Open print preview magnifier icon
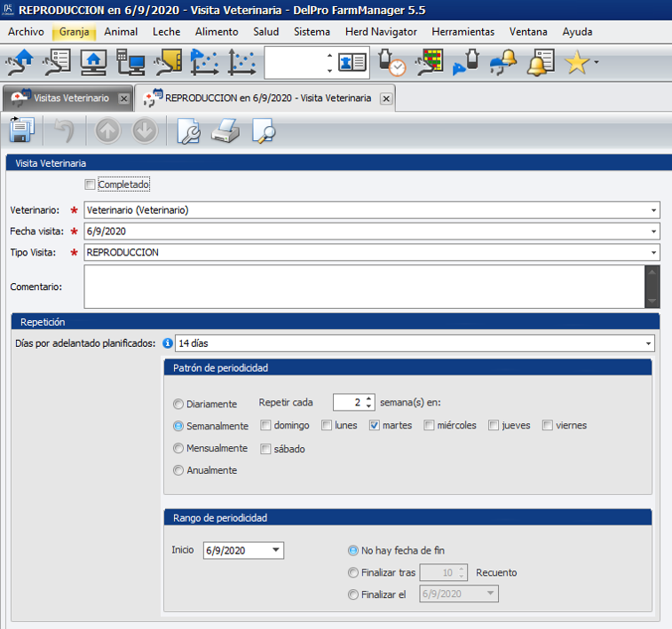This screenshot has height=629, width=672. (x=263, y=131)
